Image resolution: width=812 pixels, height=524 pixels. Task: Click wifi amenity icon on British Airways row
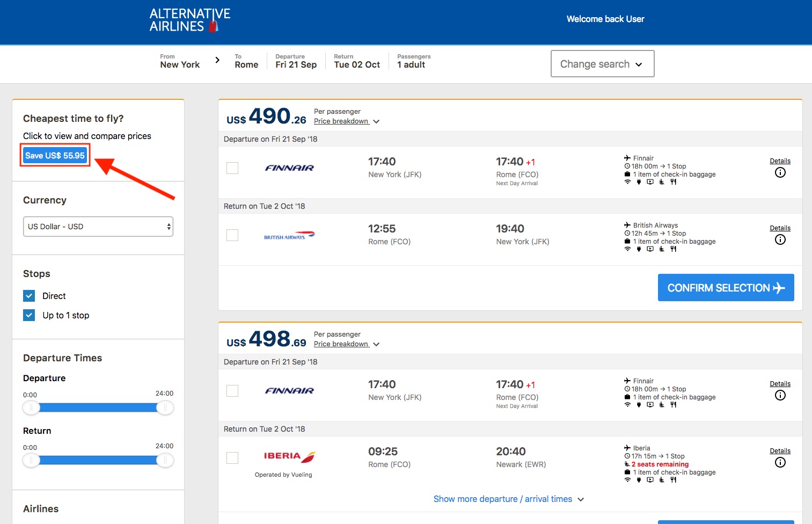(x=627, y=249)
